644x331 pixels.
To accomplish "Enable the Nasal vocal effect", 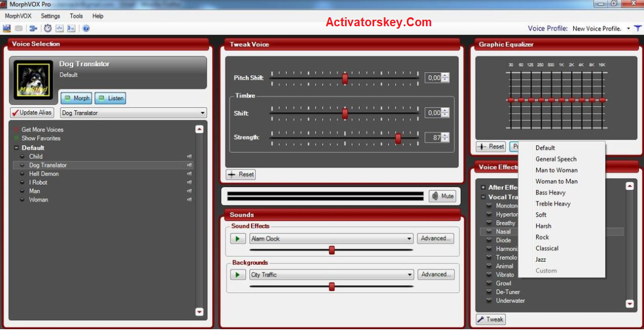I will click(x=503, y=231).
